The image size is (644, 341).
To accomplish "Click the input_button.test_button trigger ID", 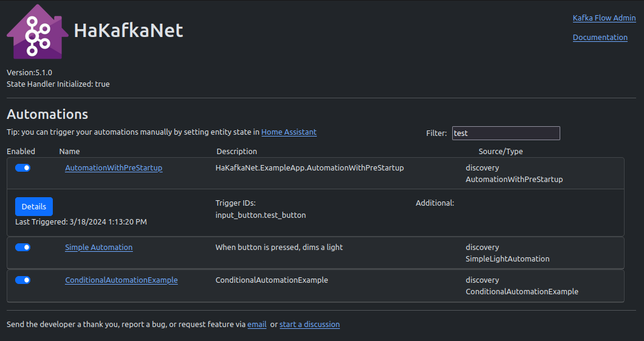I will coord(261,215).
